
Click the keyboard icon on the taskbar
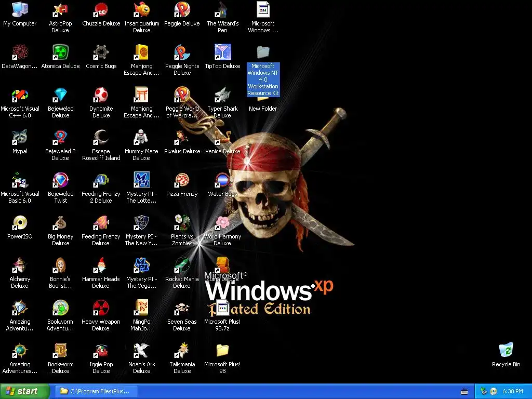point(464,392)
